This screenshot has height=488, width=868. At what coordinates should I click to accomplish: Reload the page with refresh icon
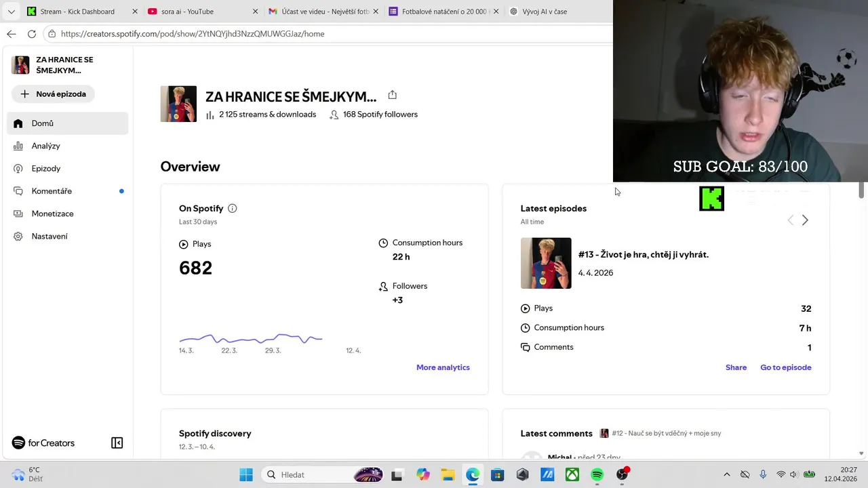tap(31, 34)
